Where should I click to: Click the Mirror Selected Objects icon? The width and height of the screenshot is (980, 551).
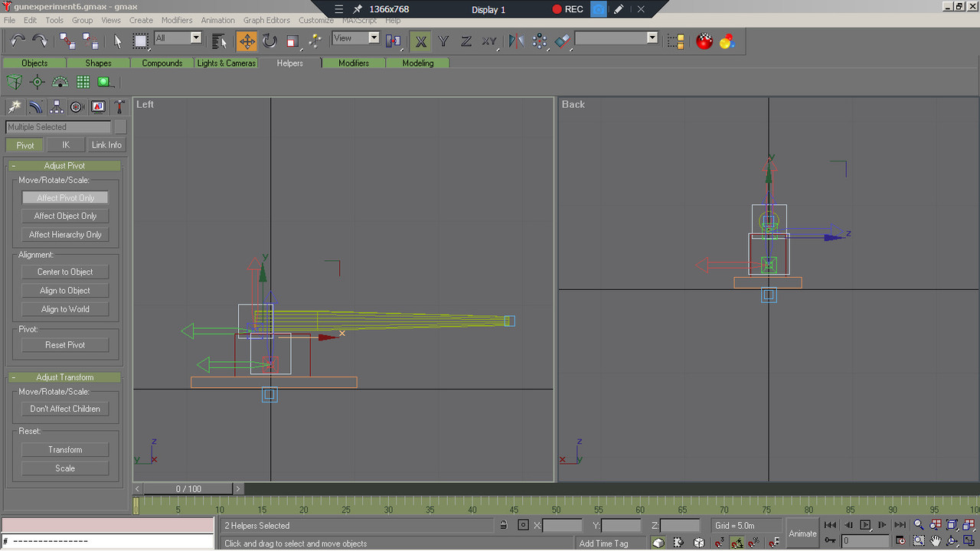[x=517, y=41]
